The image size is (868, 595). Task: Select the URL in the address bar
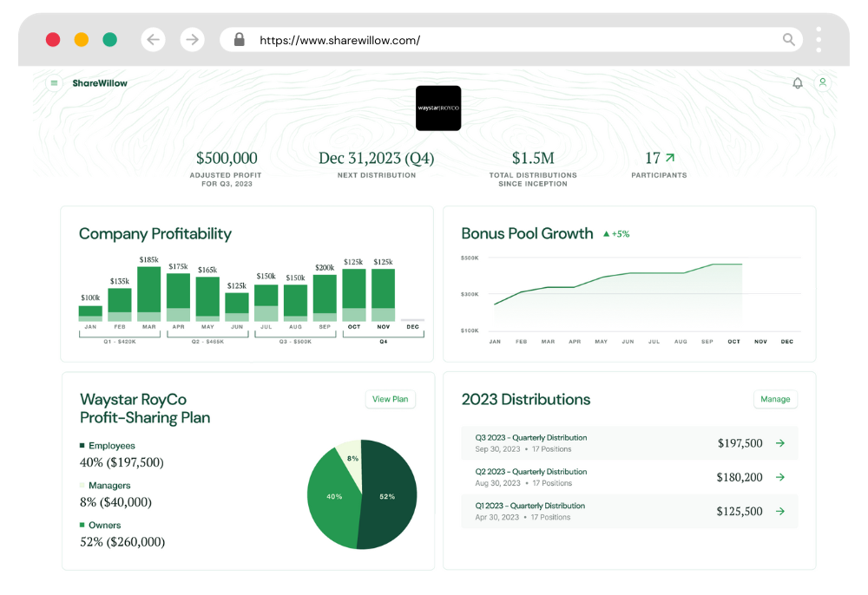[x=339, y=40]
